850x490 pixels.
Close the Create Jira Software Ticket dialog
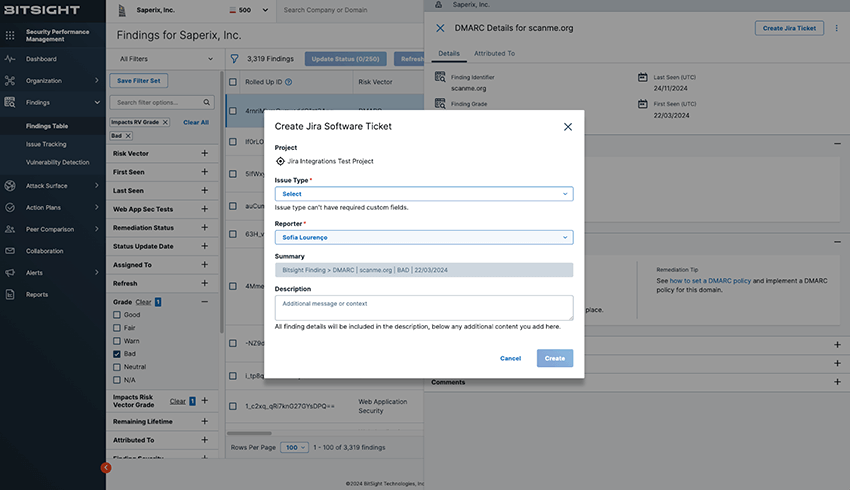(x=568, y=127)
